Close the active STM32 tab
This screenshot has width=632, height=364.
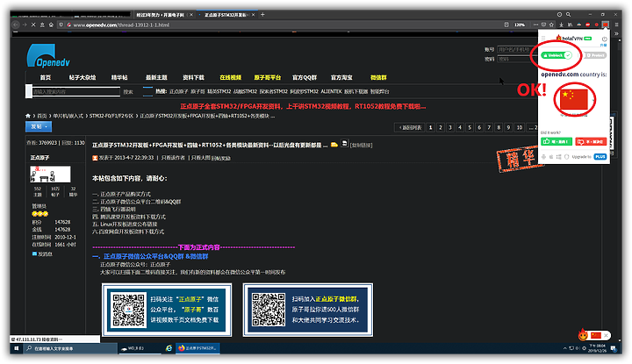[x=253, y=15]
